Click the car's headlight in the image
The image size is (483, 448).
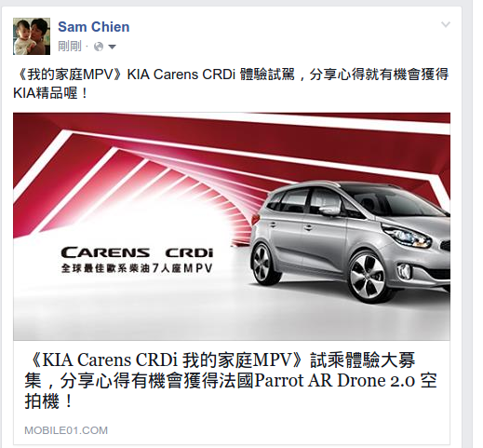click(407, 236)
